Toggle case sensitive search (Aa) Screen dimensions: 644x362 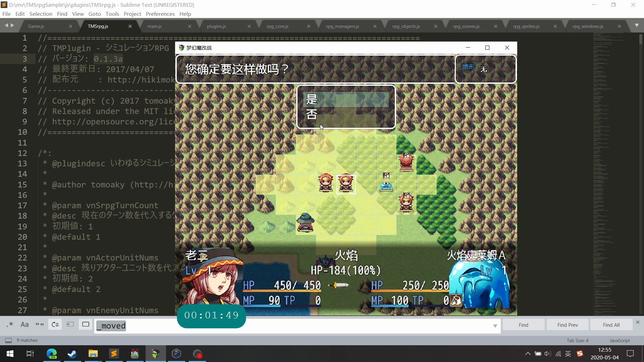tap(24, 324)
